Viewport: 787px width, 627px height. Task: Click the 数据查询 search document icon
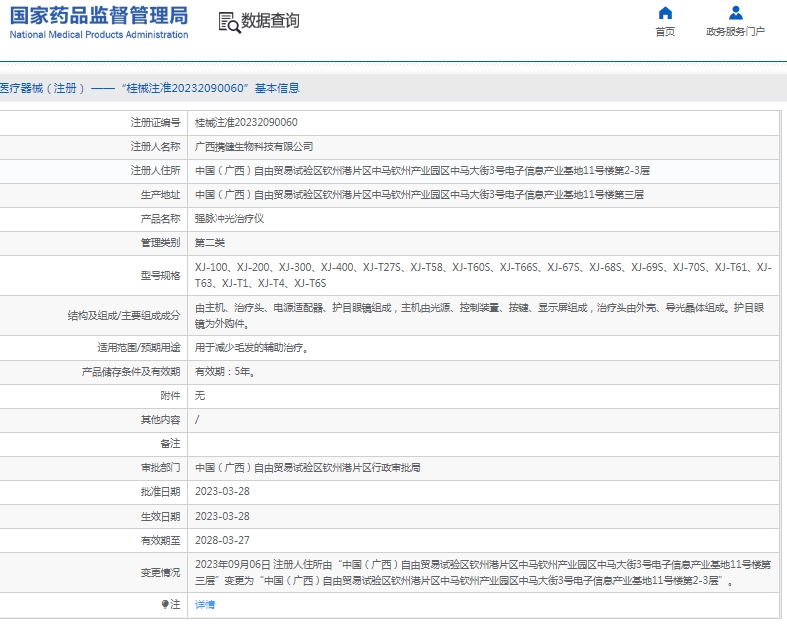click(x=229, y=23)
